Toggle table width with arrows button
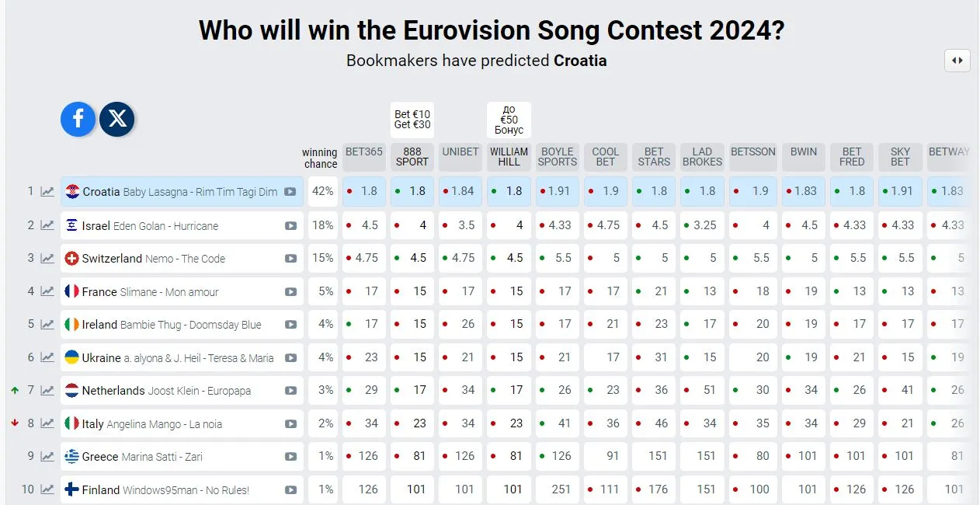This screenshot has height=505, width=980. coord(957,61)
